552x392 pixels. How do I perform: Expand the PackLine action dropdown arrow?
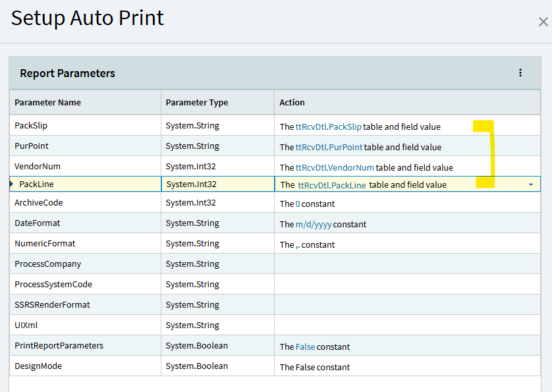[531, 185]
